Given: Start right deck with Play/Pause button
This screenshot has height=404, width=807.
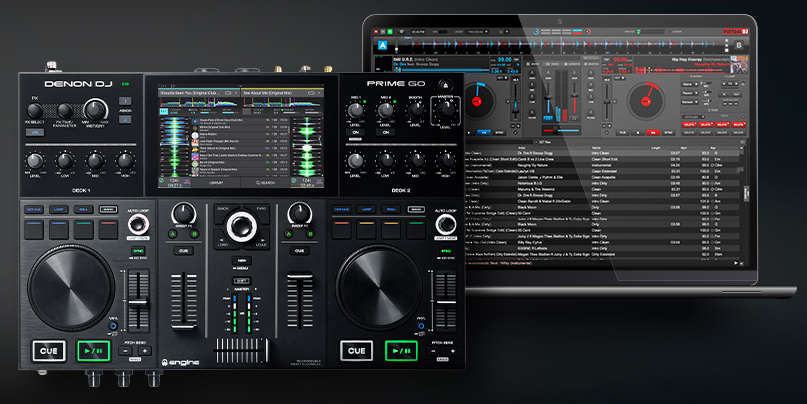Looking at the screenshot, I should pos(401,351).
